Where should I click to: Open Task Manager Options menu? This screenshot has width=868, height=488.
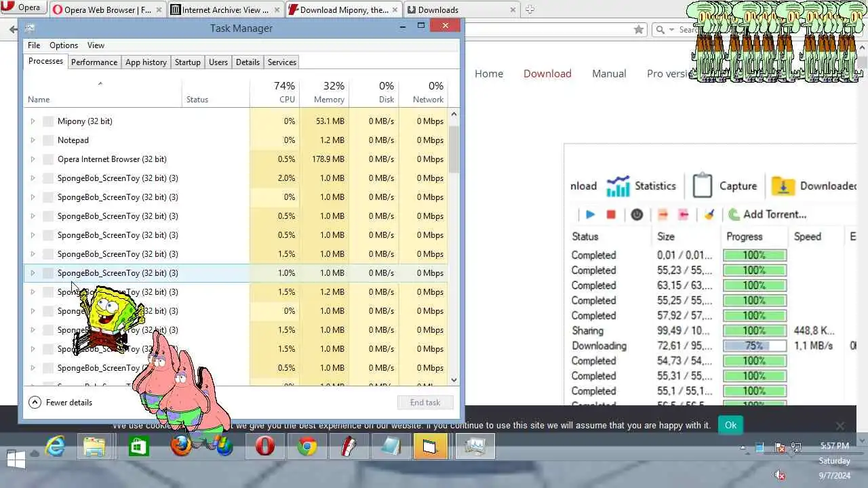pos(64,45)
